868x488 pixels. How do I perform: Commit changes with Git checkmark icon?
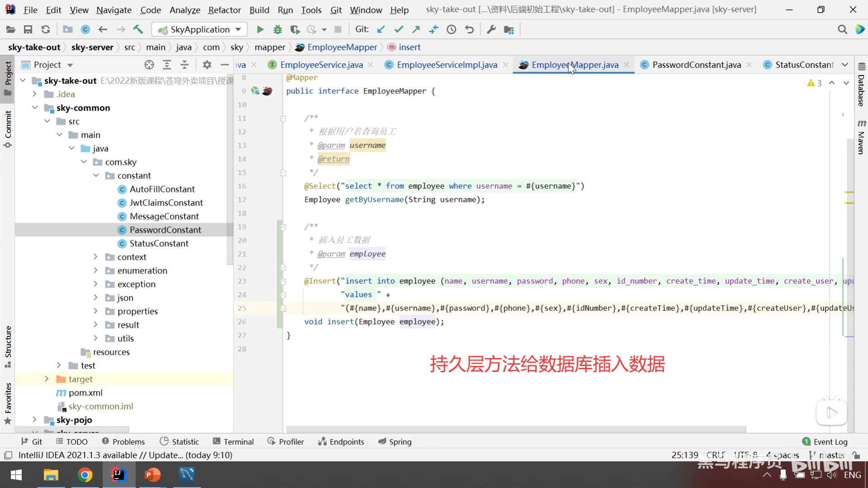[x=398, y=29]
